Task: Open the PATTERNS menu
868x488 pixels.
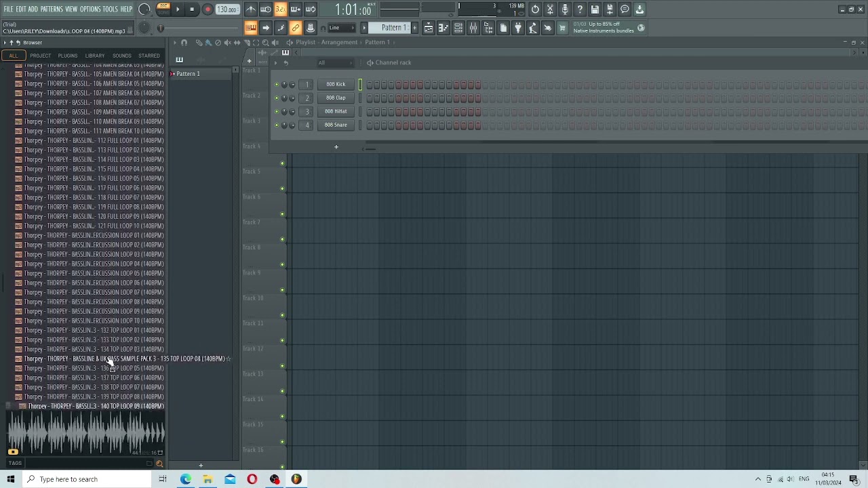Action: pyautogui.click(x=52, y=9)
